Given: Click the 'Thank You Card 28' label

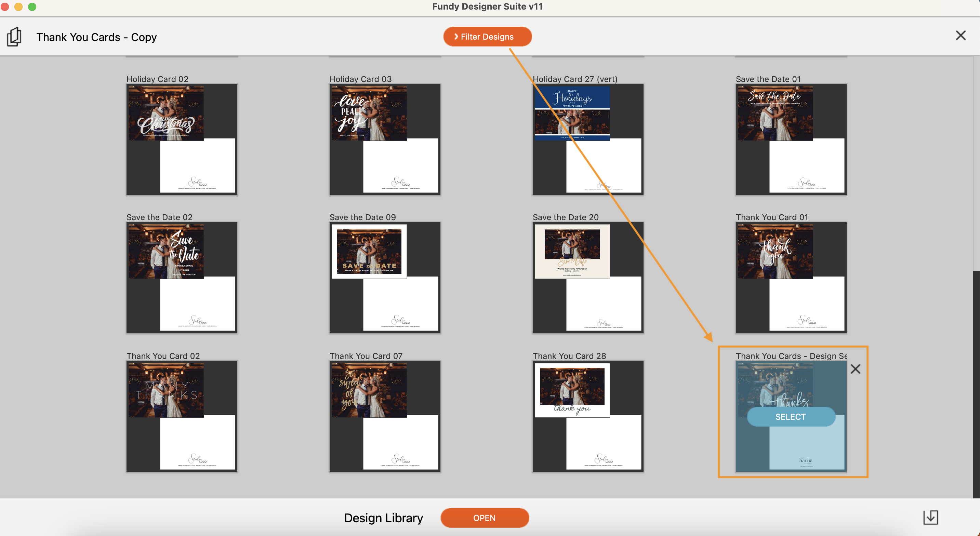Looking at the screenshot, I should click(570, 356).
